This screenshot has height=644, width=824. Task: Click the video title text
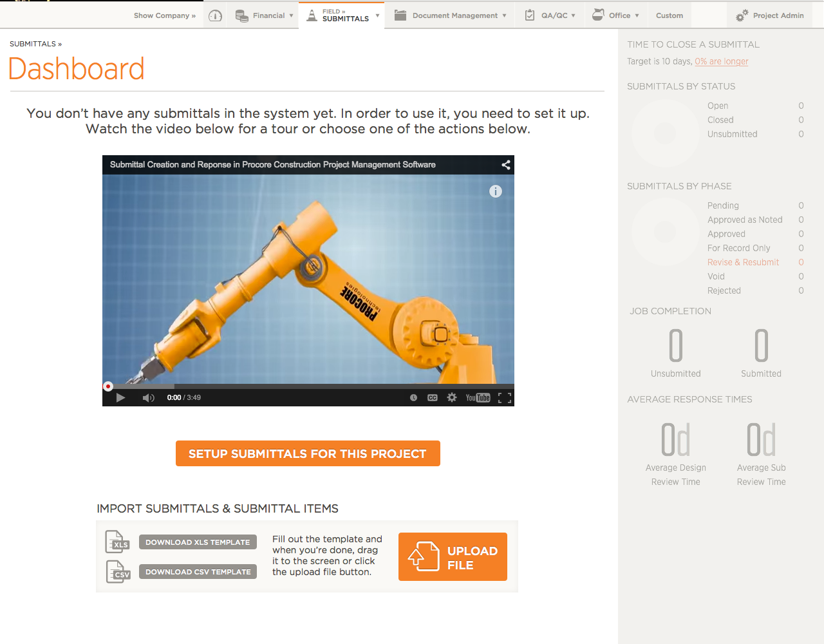[x=272, y=165]
